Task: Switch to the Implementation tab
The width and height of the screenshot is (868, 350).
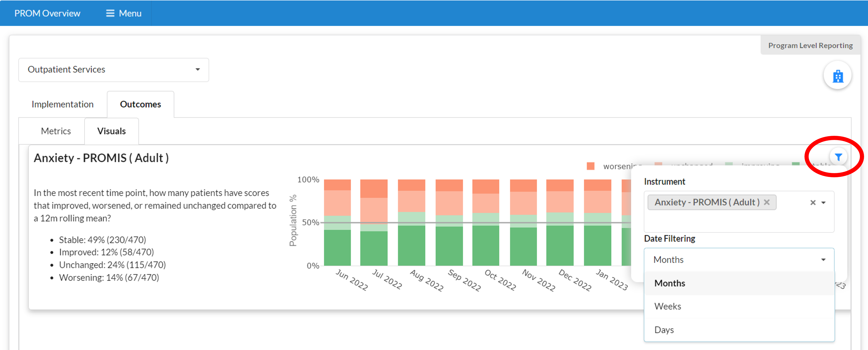Action: point(62,104)
